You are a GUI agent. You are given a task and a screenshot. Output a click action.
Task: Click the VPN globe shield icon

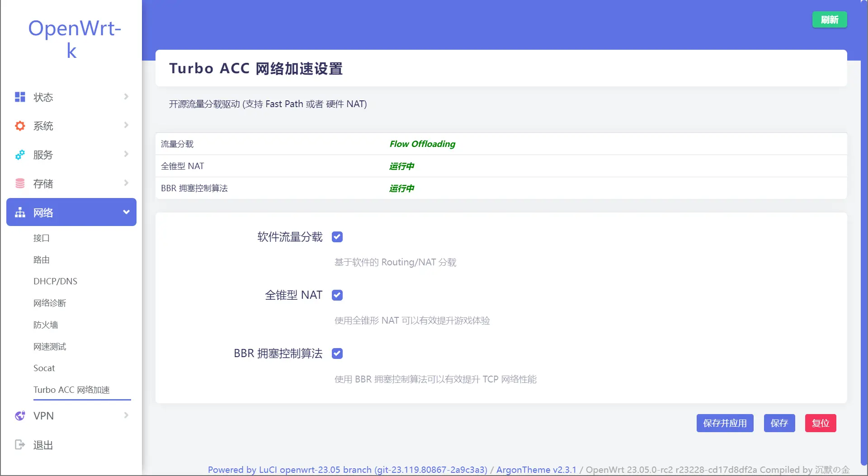click(x=20, y=415)
